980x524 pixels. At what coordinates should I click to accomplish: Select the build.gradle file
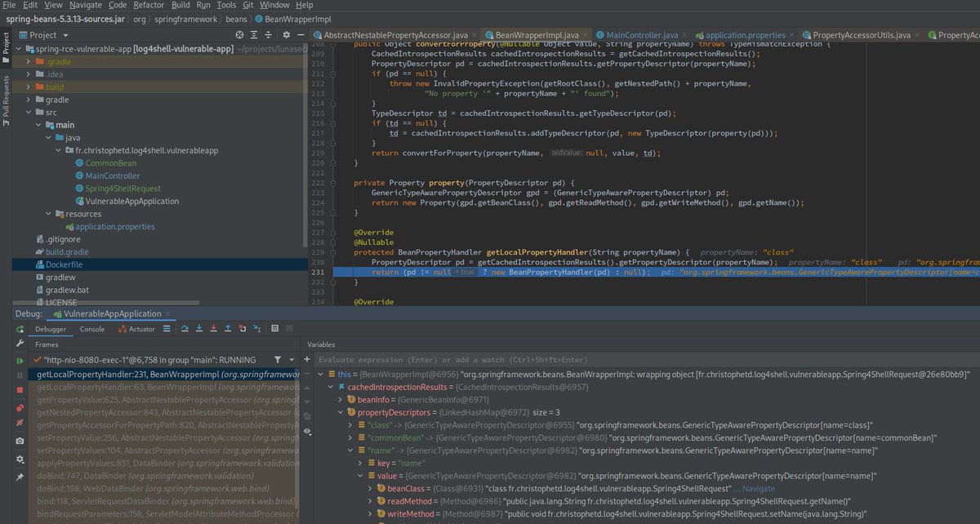(66, 252)
